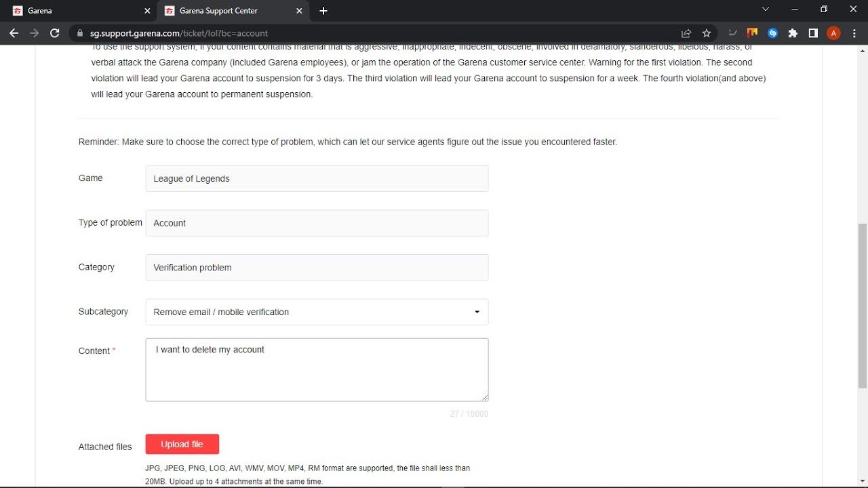Image resolution: width=868 pixels, height=488 pixels.
Task: Open the Chrome three-dot menu
Action: pos(854,33)
